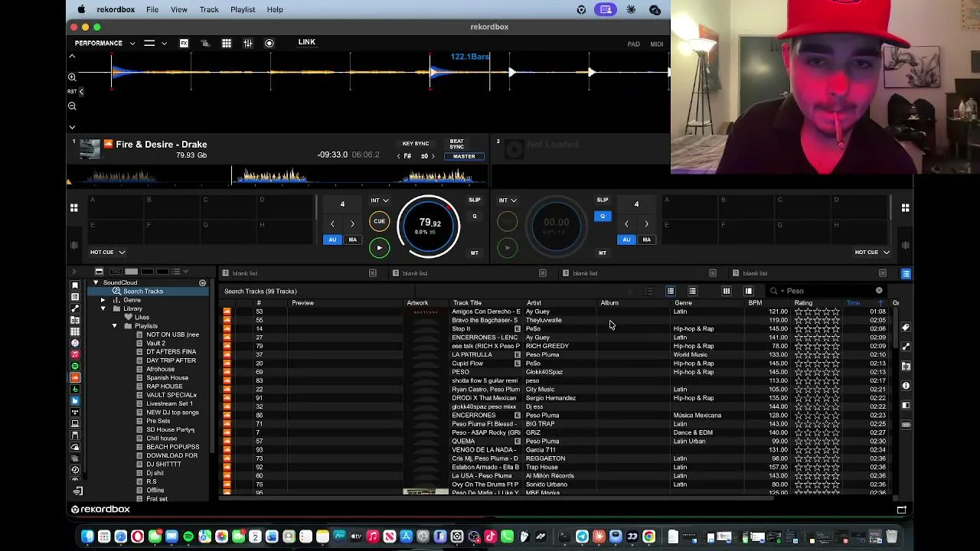Open the PERFORMANCE mode dropdown

click(105, 43)
